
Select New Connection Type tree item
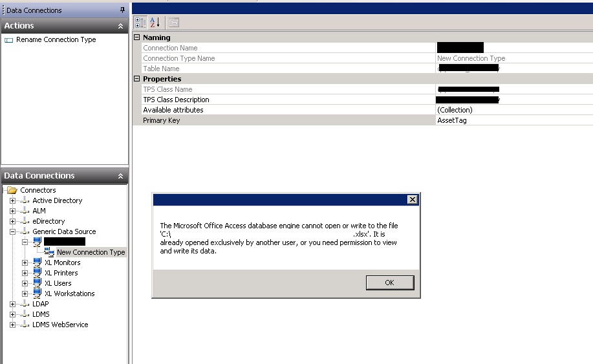point(91,252)
